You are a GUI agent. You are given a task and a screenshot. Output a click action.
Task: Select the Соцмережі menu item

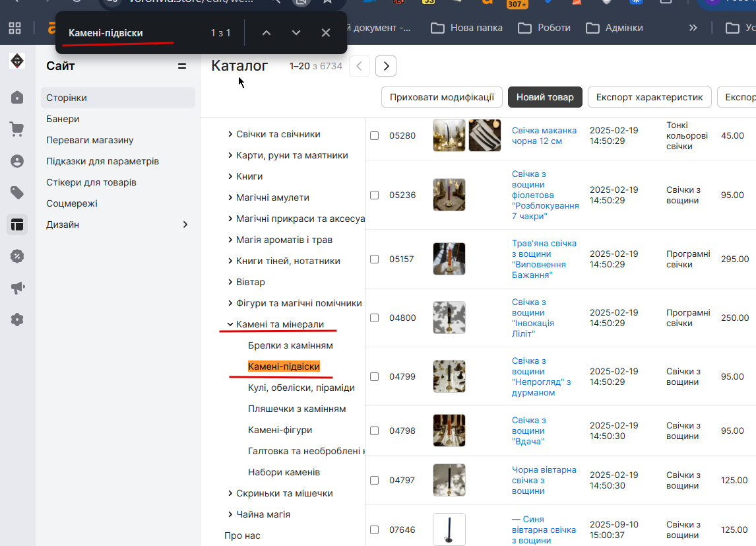pyautogui.click(x=72, y=203)
